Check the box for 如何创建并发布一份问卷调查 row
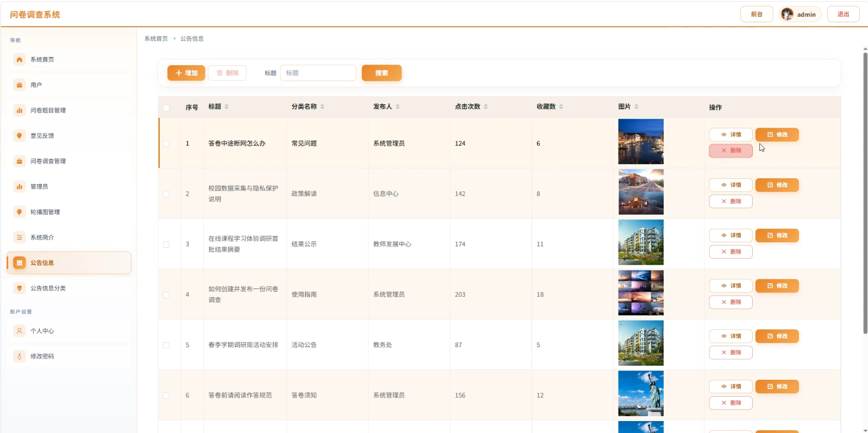The image size is (868, 433). [166, 295]
